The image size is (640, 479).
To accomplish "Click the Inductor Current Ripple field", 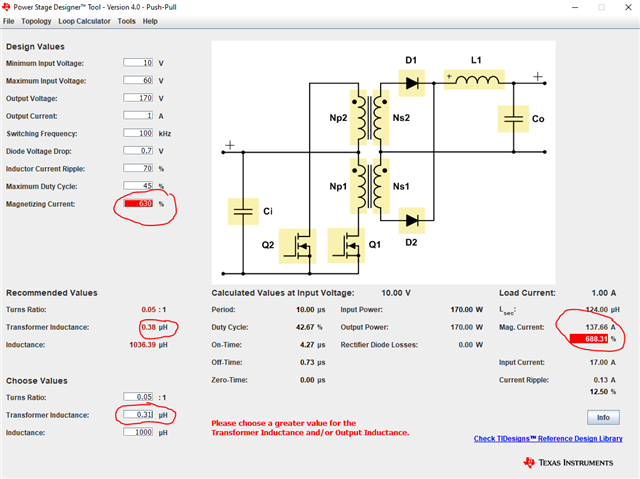I will pos(138,168).
